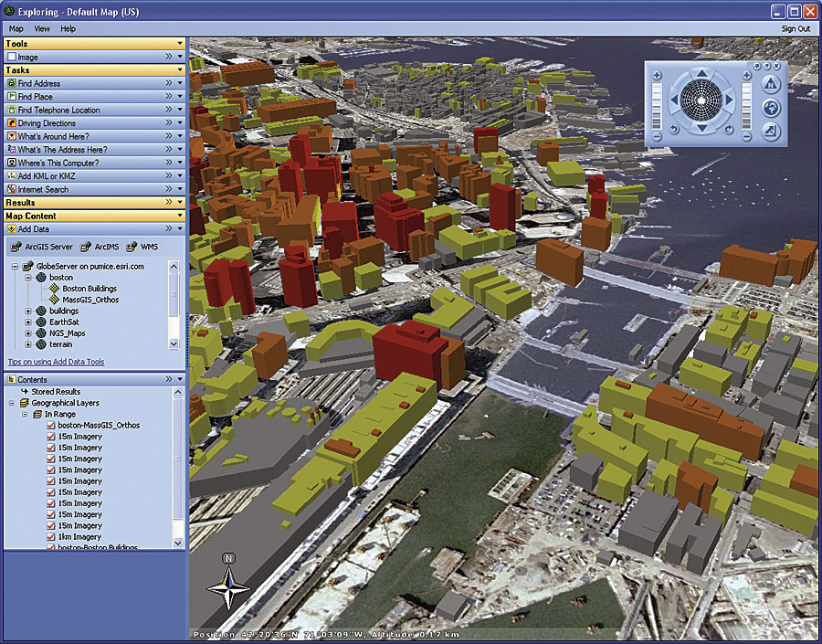The height and width of the screenshot is (644, 822).
Task: Open the Help menu
Action: coord(68,29)
